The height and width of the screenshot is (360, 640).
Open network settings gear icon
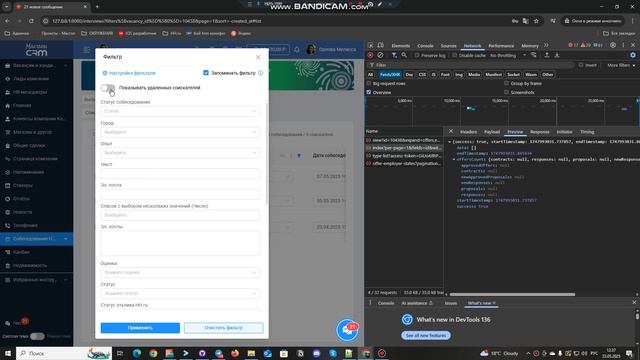(x=633, y=55)
